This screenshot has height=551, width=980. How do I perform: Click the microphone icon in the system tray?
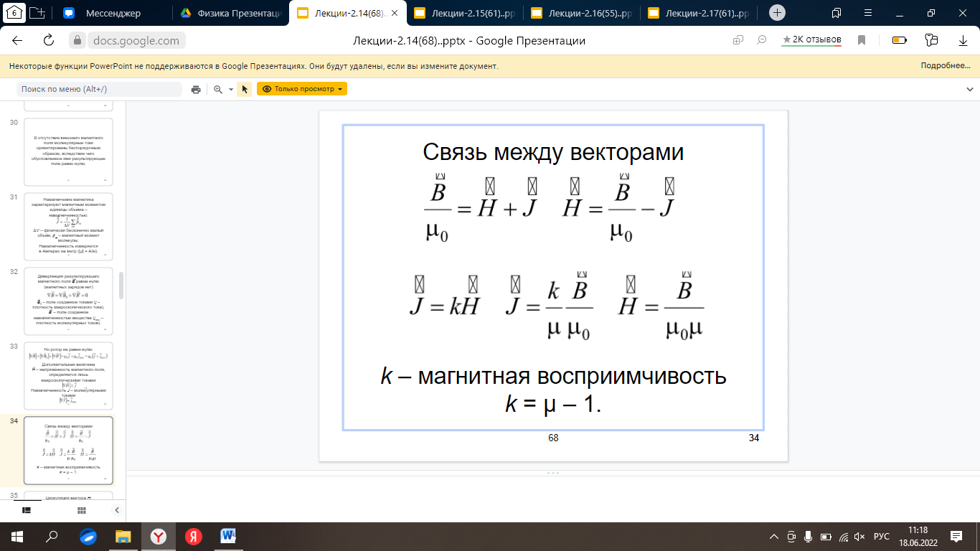(x=809, y=537)
